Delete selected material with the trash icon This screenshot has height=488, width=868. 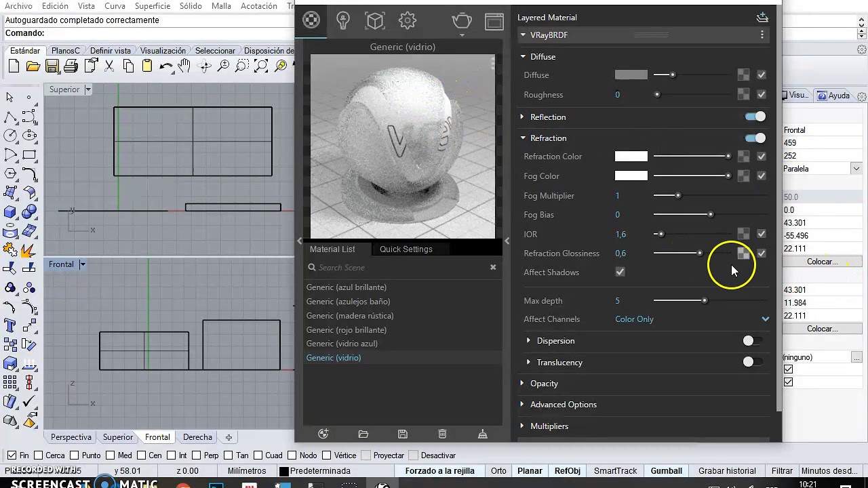(x=442, y=434)
